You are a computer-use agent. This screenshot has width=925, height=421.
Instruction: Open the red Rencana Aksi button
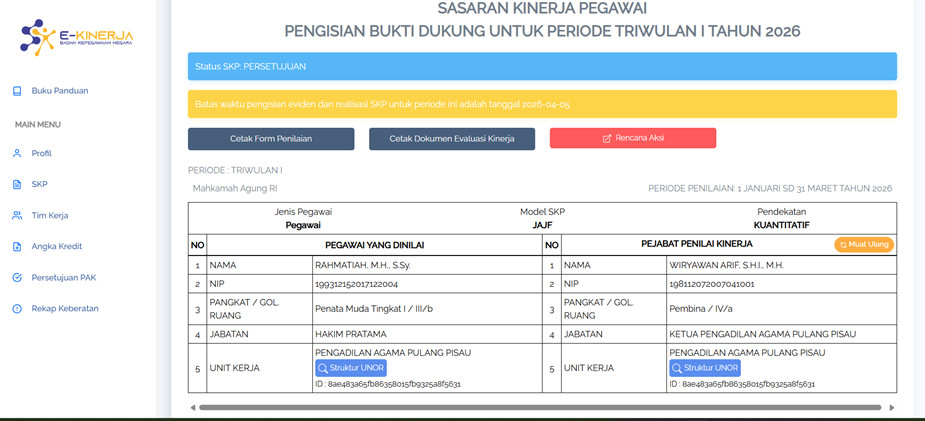(633, 138)
